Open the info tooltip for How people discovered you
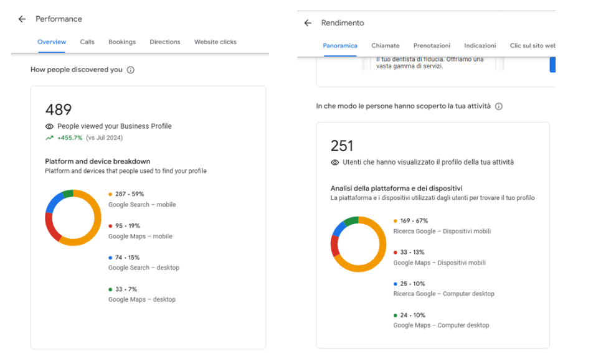This screenshot has height=364, width=611. (130, 70)
